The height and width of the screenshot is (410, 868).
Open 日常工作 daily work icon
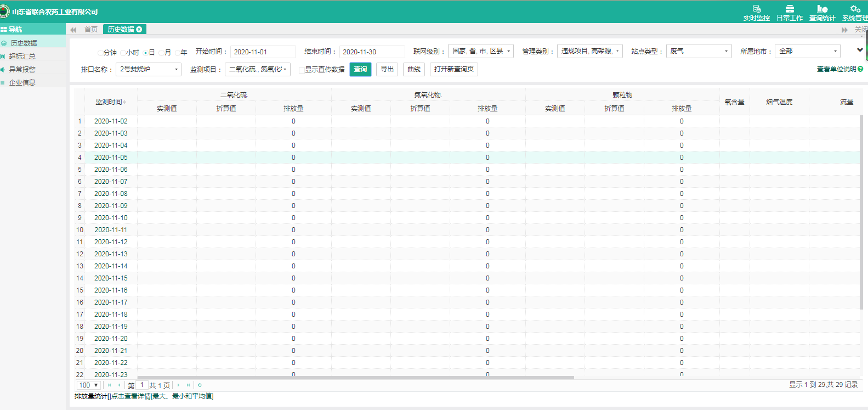point(790,9)
